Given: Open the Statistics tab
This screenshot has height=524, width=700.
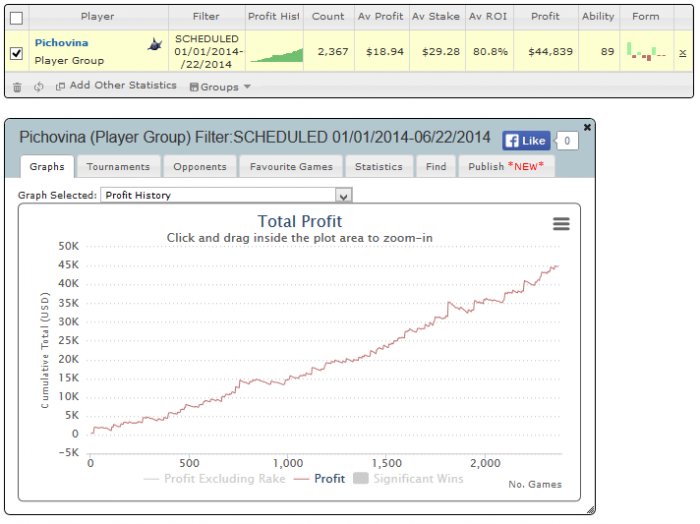Looking at the screenshot, I should 379,166.
